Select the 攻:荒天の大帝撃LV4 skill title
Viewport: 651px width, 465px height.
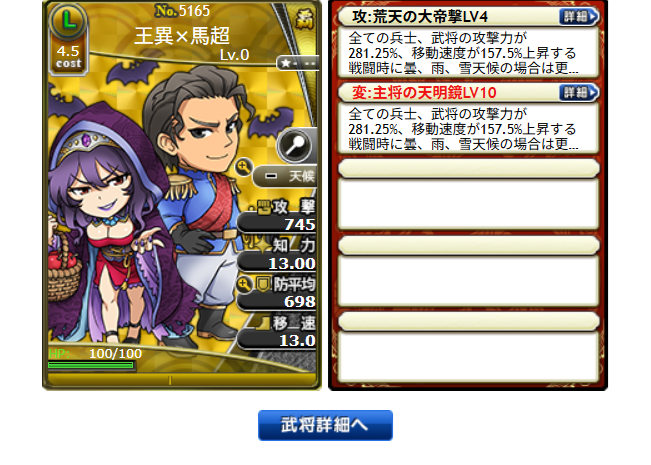pos(420,17)
